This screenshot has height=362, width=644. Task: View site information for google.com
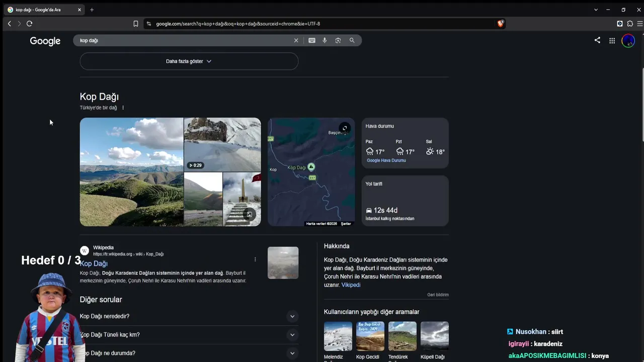coord(148,24)
